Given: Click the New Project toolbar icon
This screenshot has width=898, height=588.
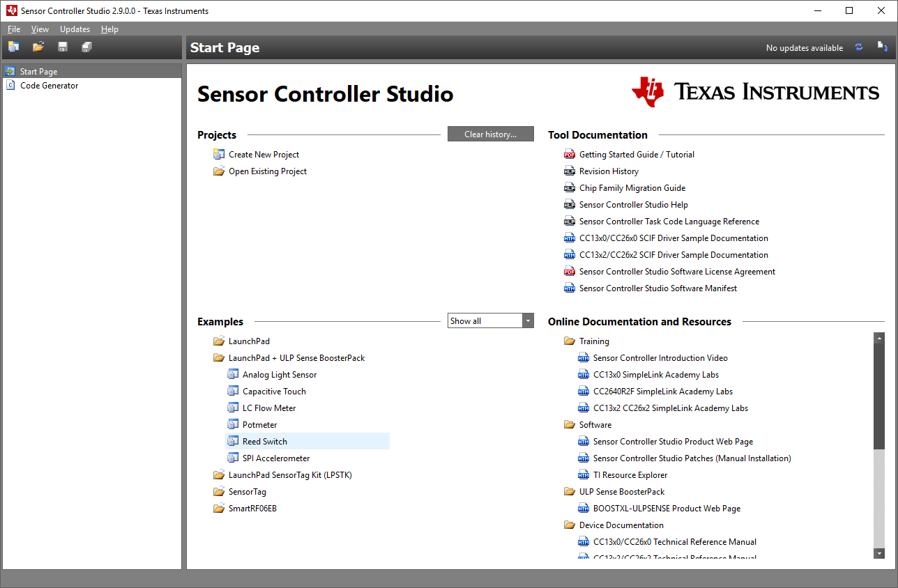Looking at the screenshot, I should point(13,47).
